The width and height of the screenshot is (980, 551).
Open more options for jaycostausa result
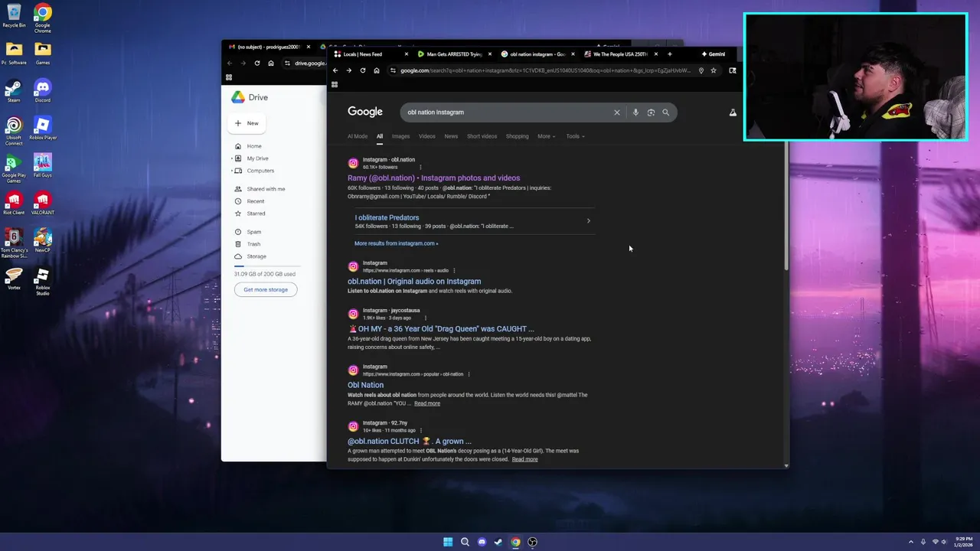pyautogui.click(x=425, y=318)
